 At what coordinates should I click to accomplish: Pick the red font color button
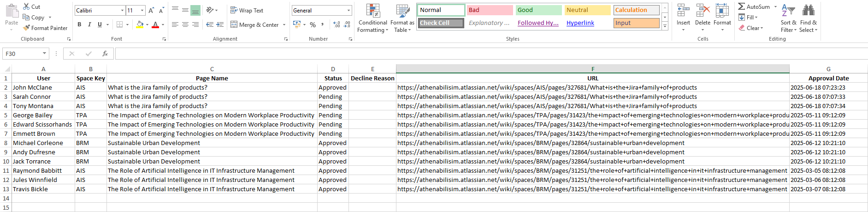[155, 24]
